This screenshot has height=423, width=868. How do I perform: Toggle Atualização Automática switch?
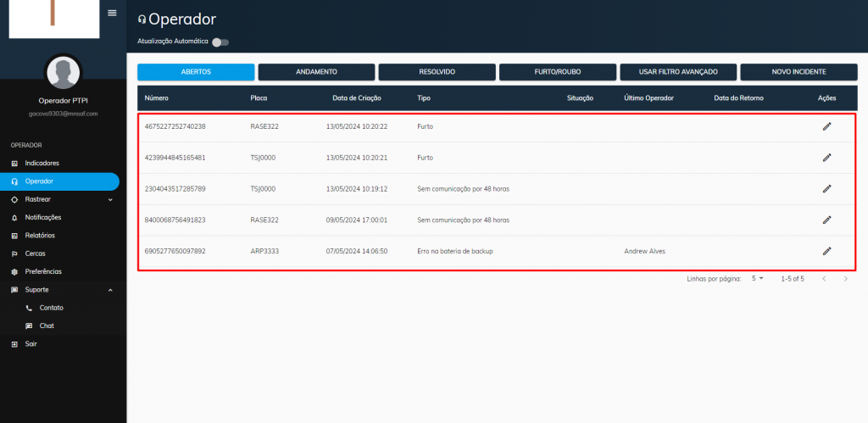[220, 42]
